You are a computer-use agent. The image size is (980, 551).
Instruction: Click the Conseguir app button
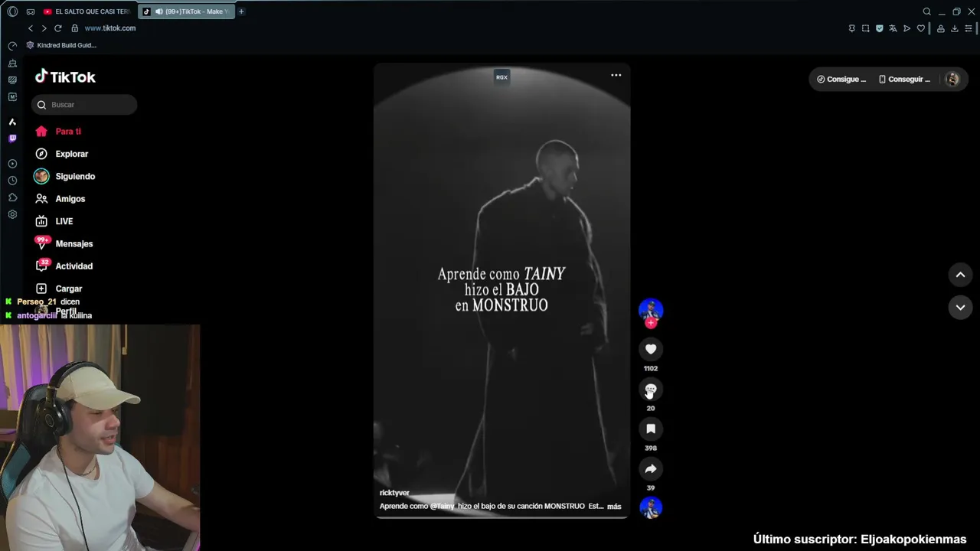904,79
